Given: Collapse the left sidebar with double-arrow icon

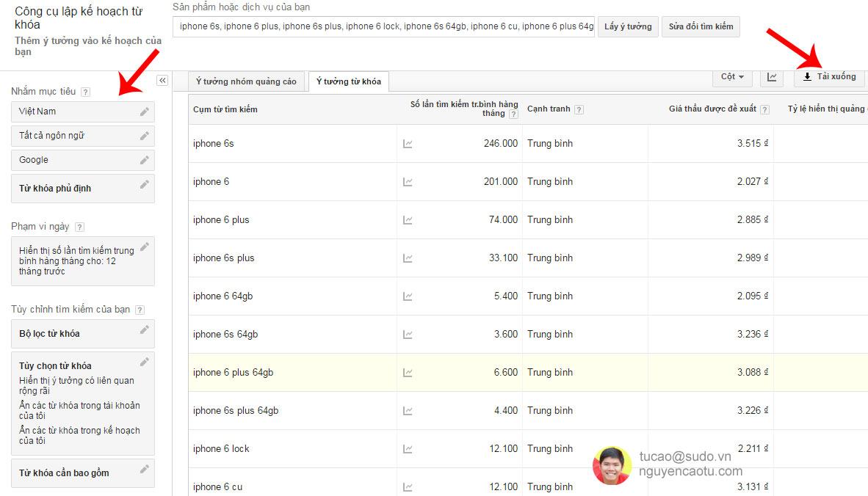Looking at the screenshot, I should [162, 81].
